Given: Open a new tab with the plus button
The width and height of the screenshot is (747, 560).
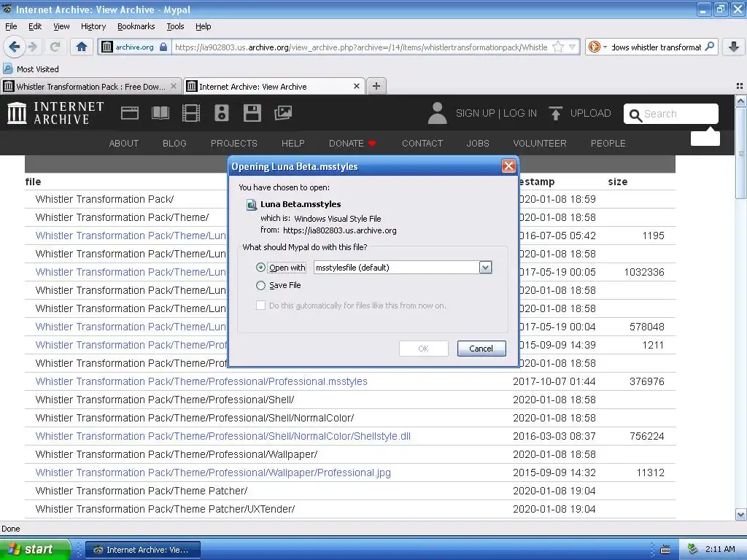Looking at the screenshot, I should [376, 86].
